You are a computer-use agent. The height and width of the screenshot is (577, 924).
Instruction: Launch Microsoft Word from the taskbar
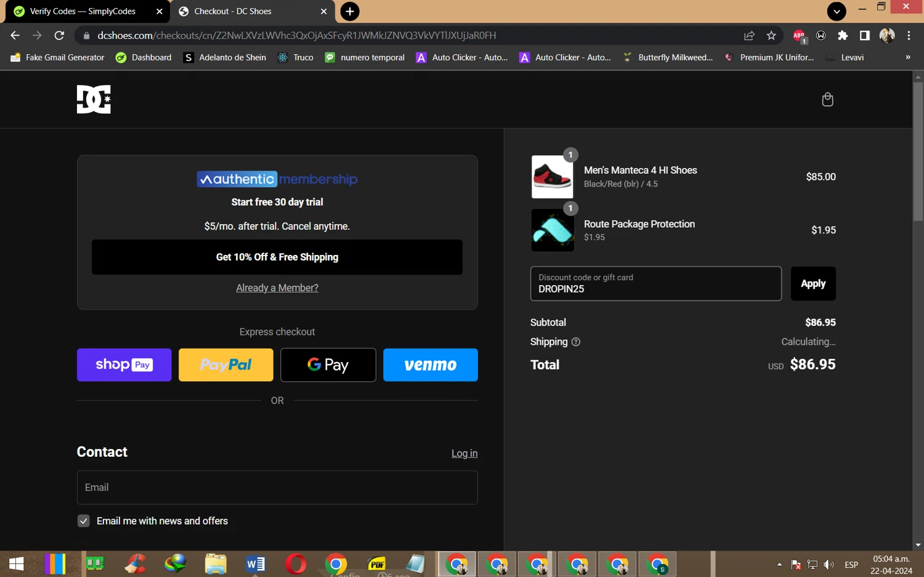pos(256,563)
